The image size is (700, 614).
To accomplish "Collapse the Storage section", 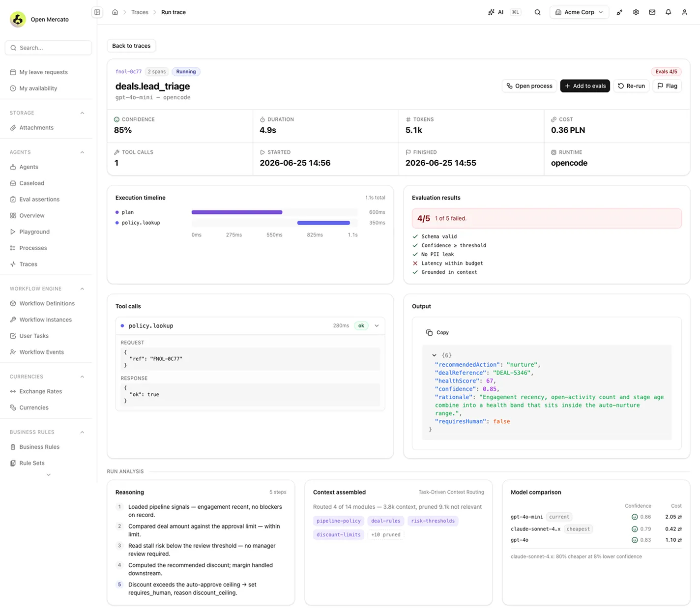I will click(82, 113).
